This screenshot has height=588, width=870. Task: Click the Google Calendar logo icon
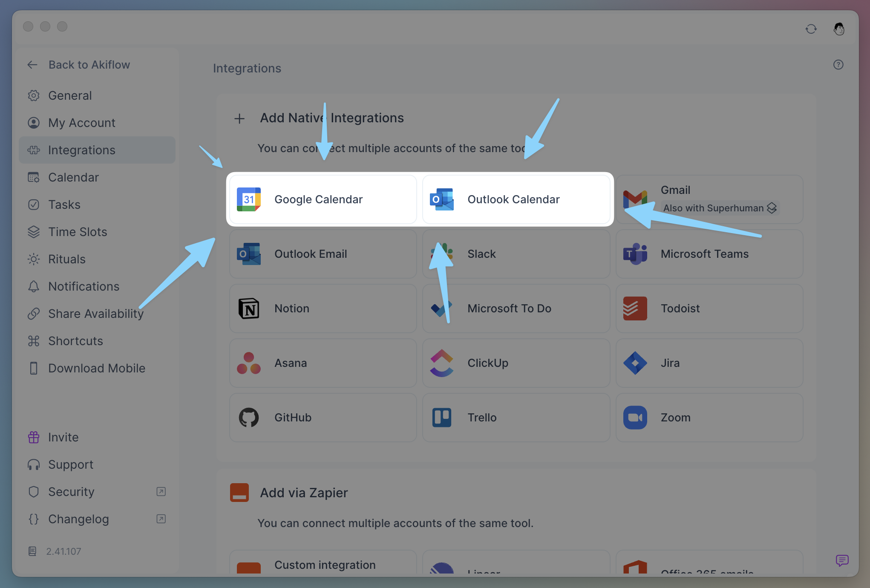tap(249, 199)
